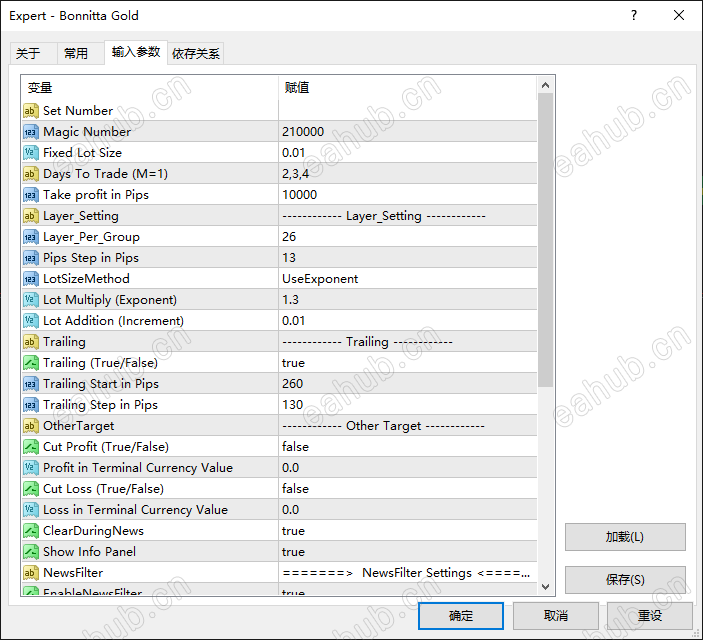This screenshot has width=703, height=640.
Task: Click the integer icon beside Trailing Step in Pips
Action: [x=30, y=405]
